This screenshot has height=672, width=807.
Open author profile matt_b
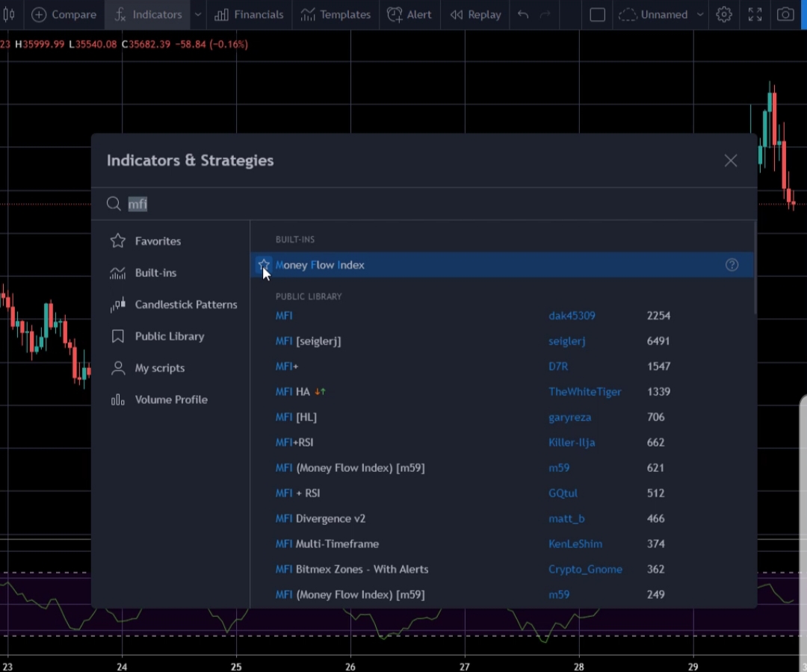(566, 518)
